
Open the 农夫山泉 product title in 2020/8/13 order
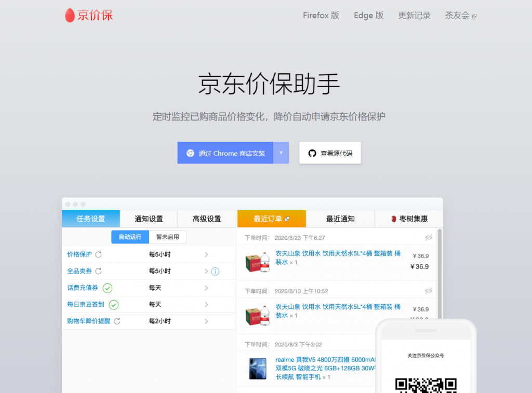tap(338, 311)
